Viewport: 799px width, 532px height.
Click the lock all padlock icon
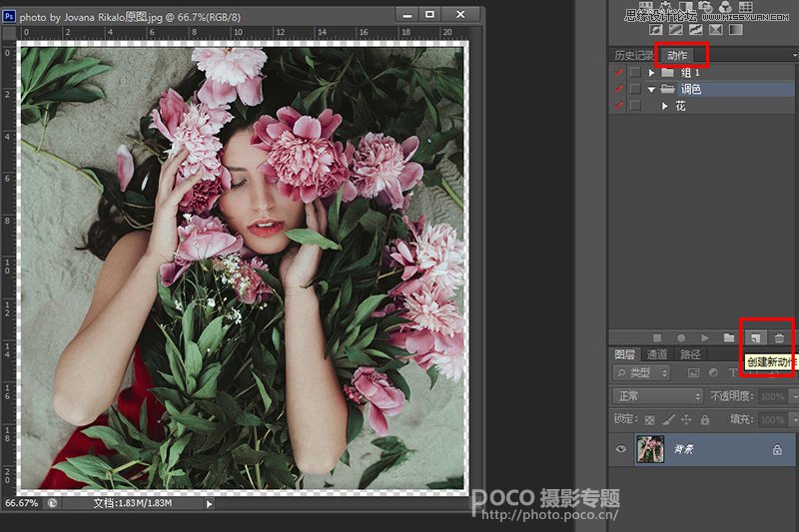tap(705, 419)
